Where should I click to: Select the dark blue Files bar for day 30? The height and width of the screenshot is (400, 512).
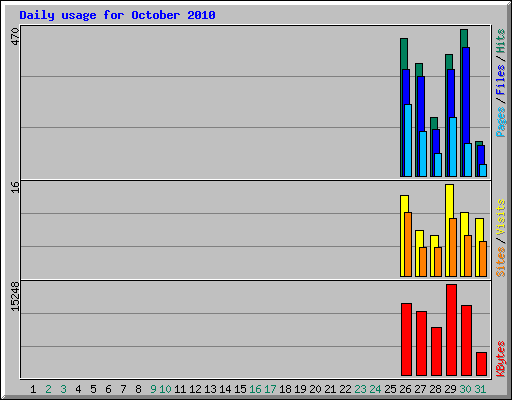466,95
